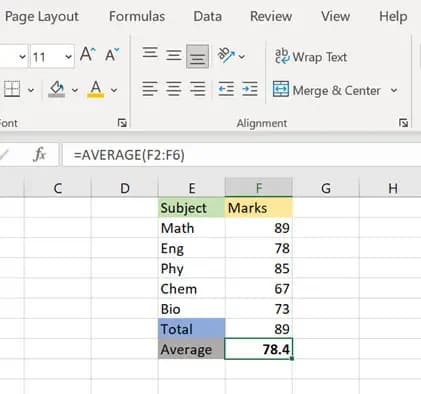Screen dimensions: 421x394
Task: Apply Middle Align to the cell
Action: (174, 55)
